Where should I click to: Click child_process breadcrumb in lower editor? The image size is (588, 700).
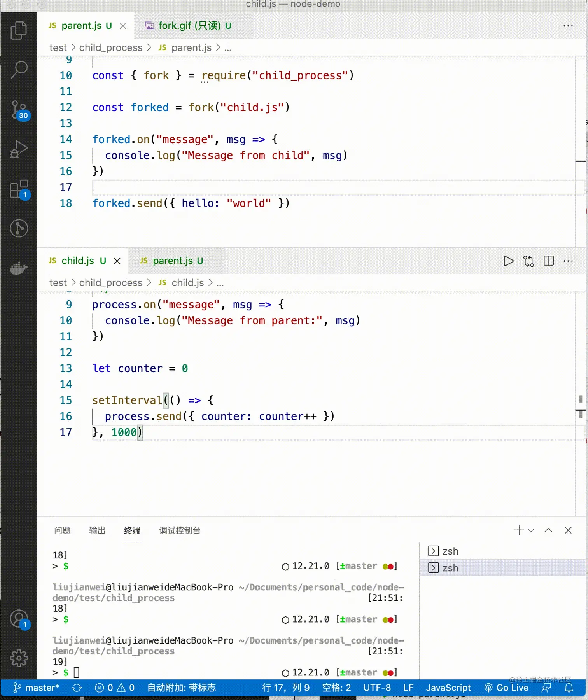(111, 283)
